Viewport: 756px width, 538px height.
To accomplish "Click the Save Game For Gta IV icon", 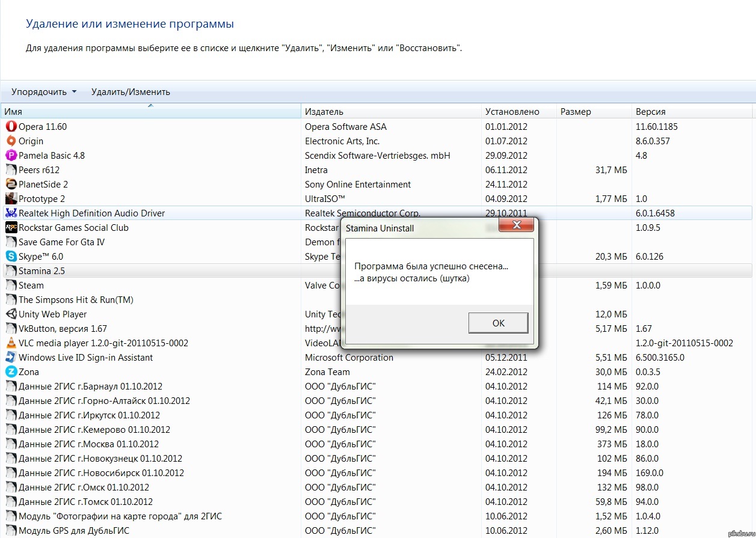I will tap(11, 242).
